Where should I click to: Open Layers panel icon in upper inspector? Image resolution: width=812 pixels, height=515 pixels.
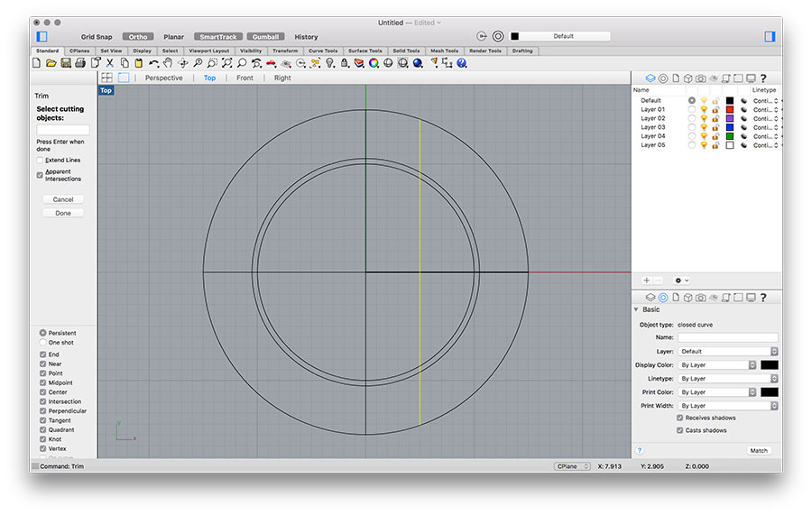coord(651,78)
